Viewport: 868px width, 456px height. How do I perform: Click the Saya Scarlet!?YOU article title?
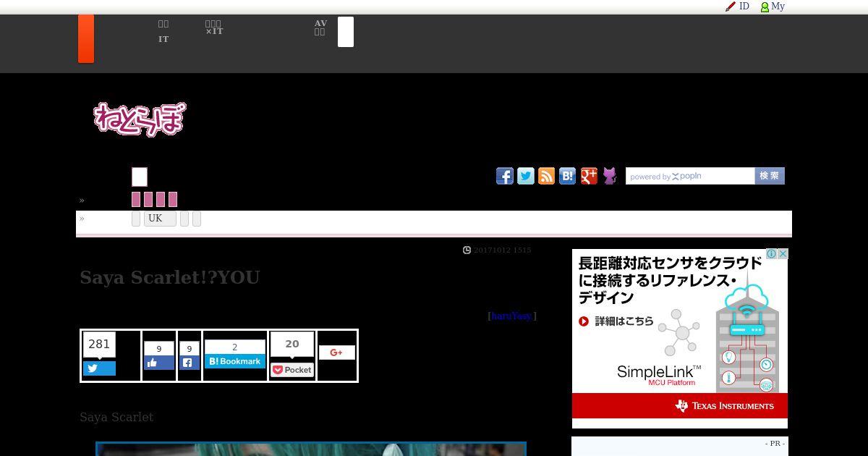(170, 277)
